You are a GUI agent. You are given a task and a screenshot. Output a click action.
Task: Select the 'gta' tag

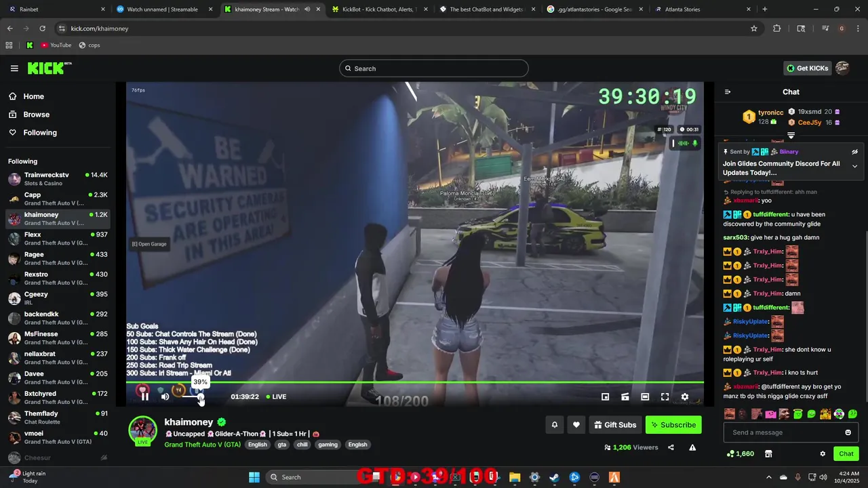pyautogui.click(x=282, y=445)
